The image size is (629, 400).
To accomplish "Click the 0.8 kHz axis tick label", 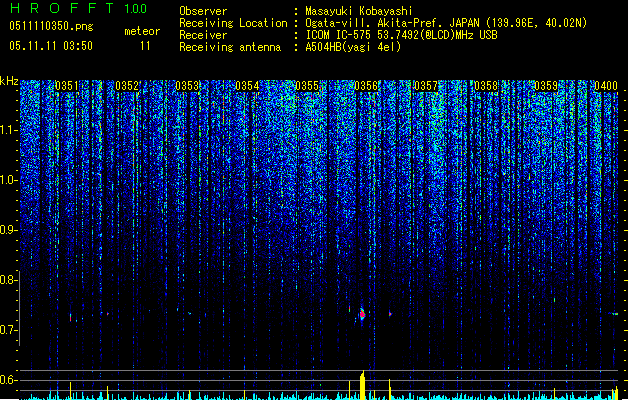I will [x=8, y=280].
